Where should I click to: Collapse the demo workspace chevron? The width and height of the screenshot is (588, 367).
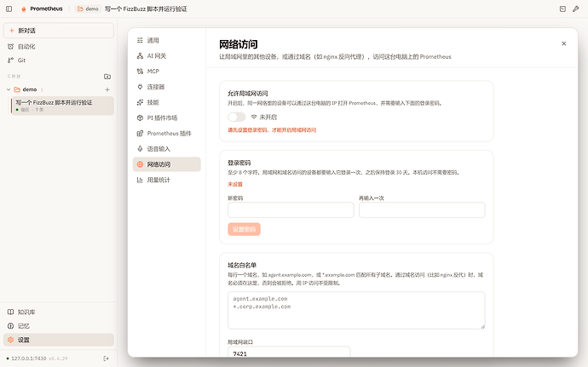9,89
